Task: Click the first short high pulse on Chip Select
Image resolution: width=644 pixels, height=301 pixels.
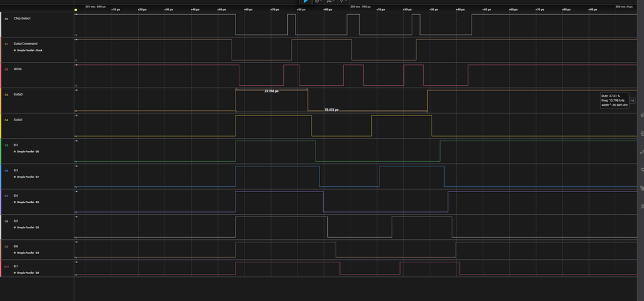Action: 291,24
